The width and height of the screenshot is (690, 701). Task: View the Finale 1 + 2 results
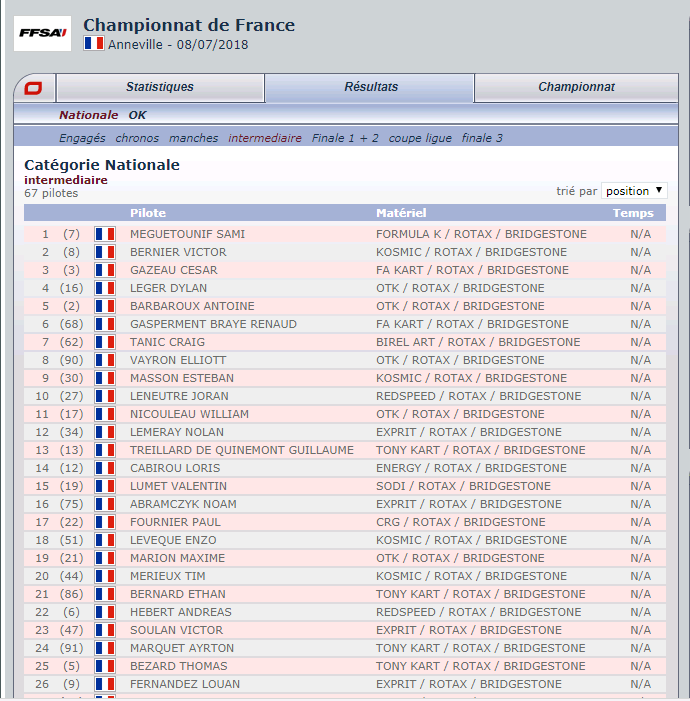345,138
